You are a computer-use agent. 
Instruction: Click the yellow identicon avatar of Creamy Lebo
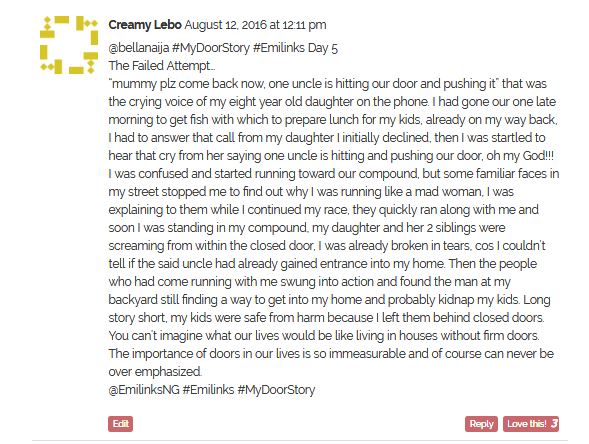click(x=69, y=45)
